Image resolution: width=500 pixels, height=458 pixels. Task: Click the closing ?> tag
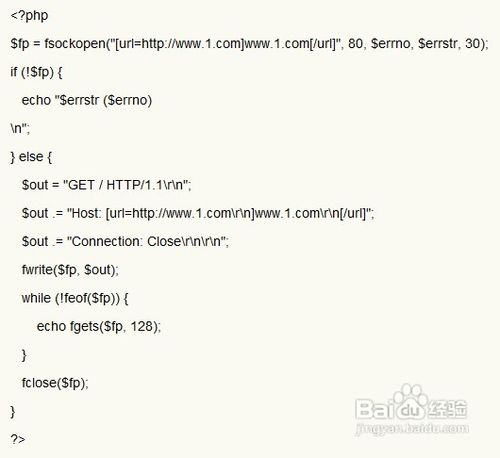[18, 439]
